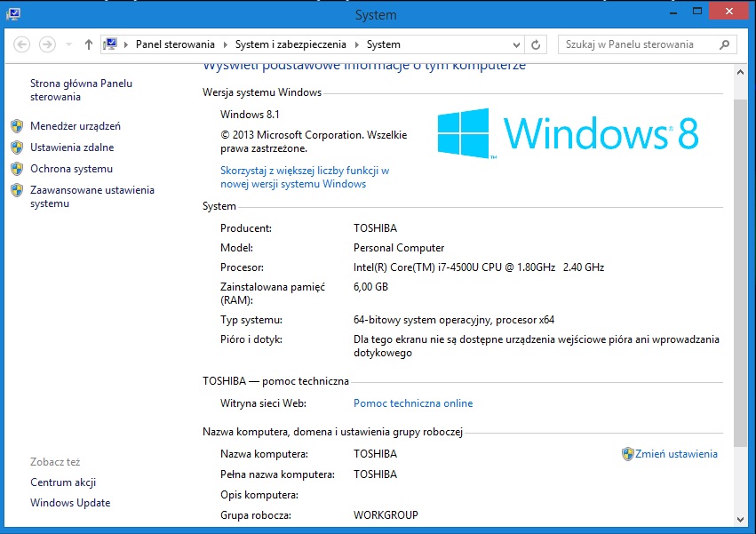Open Skorzystaj z większej liczby funkcji link
This screenshot has height=534, width=756.
tap(305, 177)
